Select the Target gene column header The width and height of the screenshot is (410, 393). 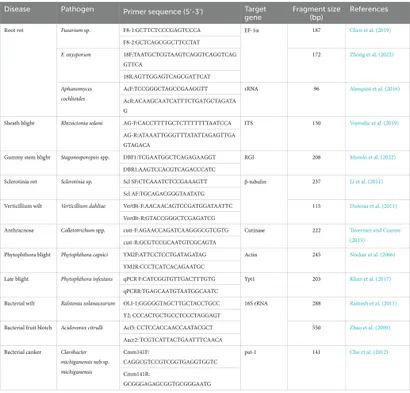coord(255,13)
